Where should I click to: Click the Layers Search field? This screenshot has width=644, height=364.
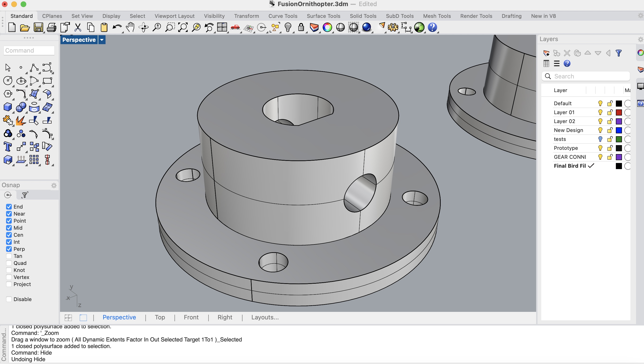click(586, 76)
